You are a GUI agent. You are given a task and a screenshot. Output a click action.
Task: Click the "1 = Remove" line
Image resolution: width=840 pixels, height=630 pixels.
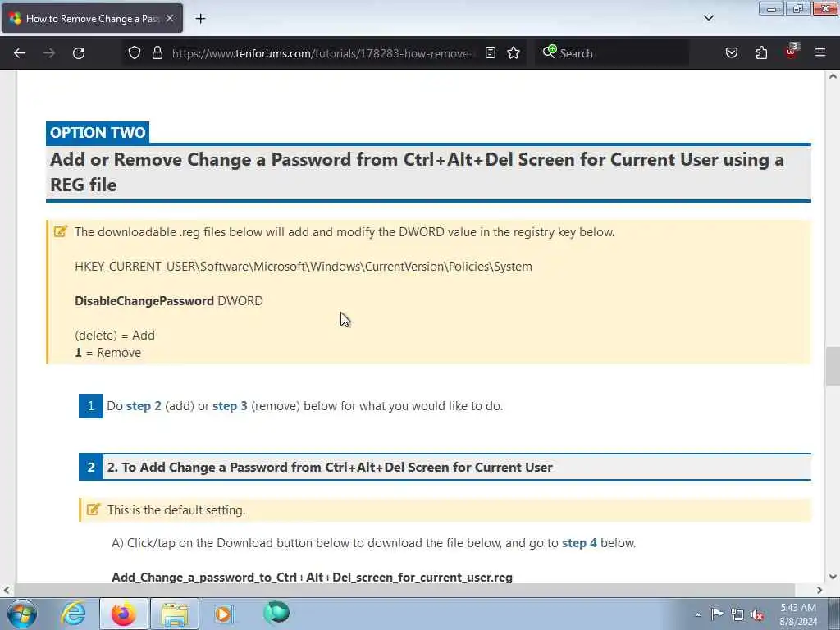tap(107, 353)
